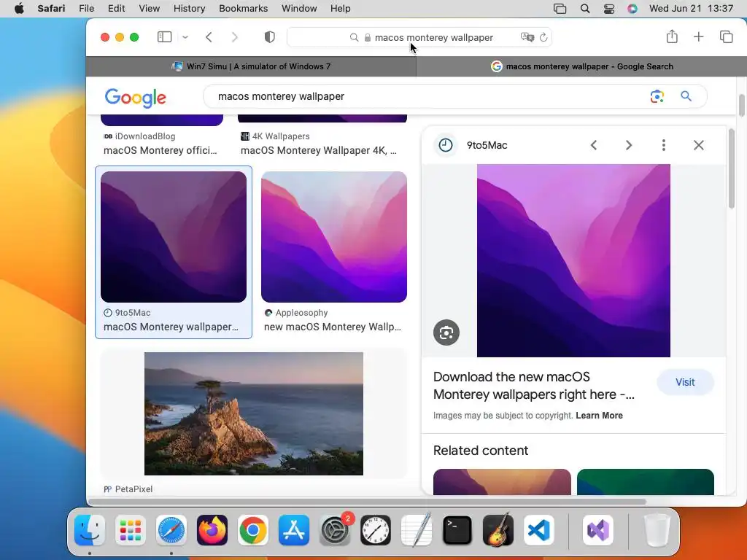The image size is (747, 560).
Task: Open the 9to5Mac macOS Monterey wallpaper caption
Action: (x=171, y=327)
